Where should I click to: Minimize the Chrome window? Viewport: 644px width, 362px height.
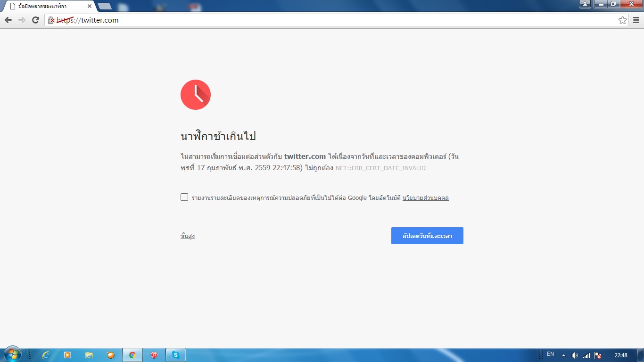600,4
